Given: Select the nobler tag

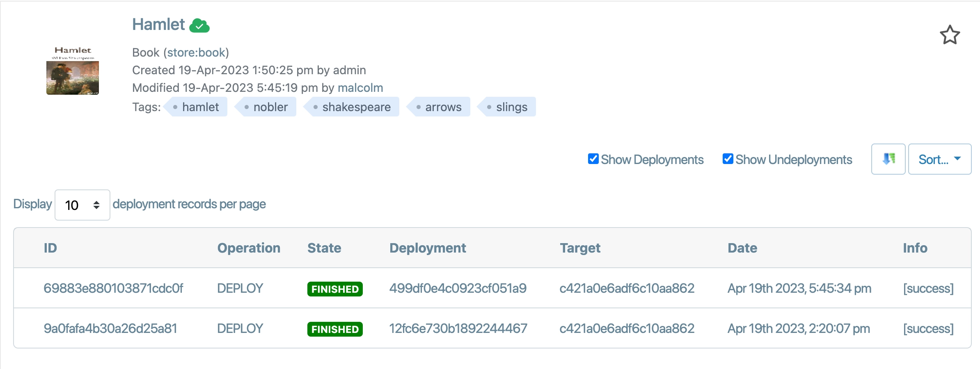Looking at the screenshot, I should (x=270, y=107).
